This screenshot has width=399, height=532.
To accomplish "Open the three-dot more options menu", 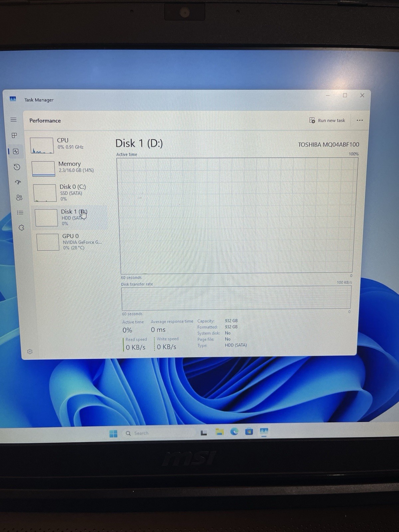I will (x=359, y=120).
